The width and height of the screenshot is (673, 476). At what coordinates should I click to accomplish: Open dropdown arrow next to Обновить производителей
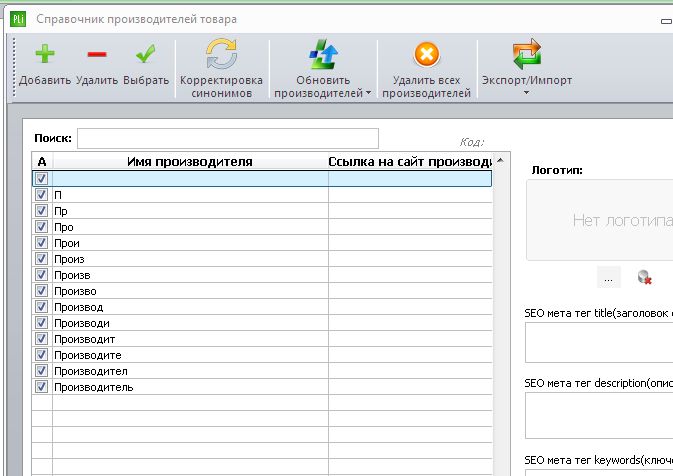coord(369,93)
